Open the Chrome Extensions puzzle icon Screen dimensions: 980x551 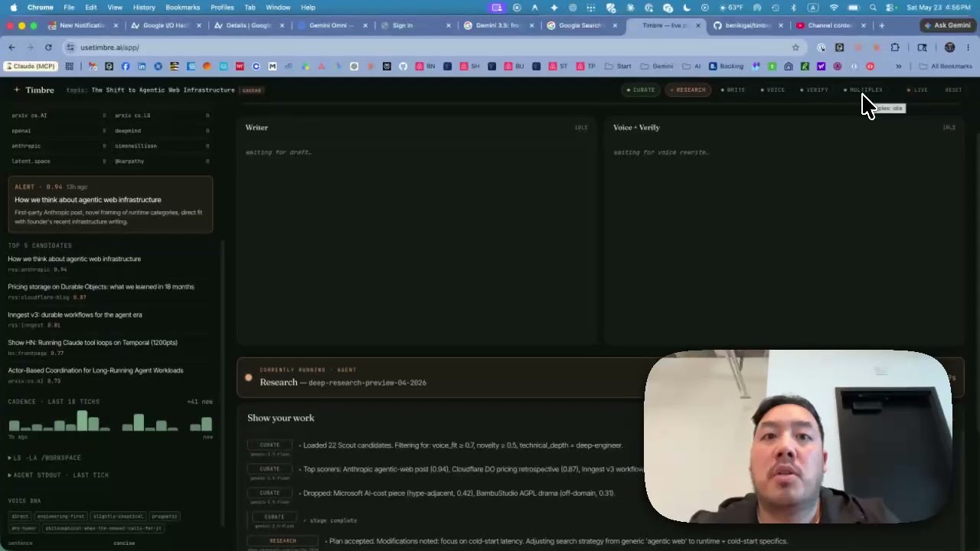895,47
